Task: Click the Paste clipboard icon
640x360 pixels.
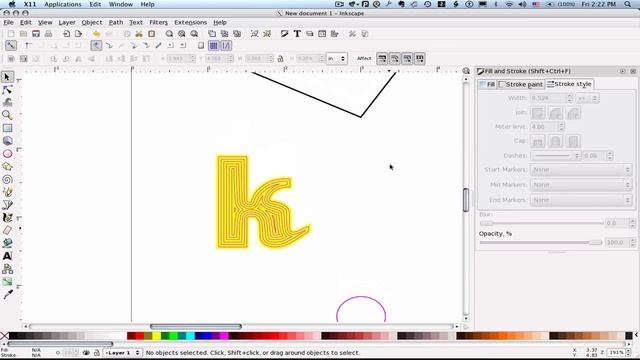Action: click(151, 34)
